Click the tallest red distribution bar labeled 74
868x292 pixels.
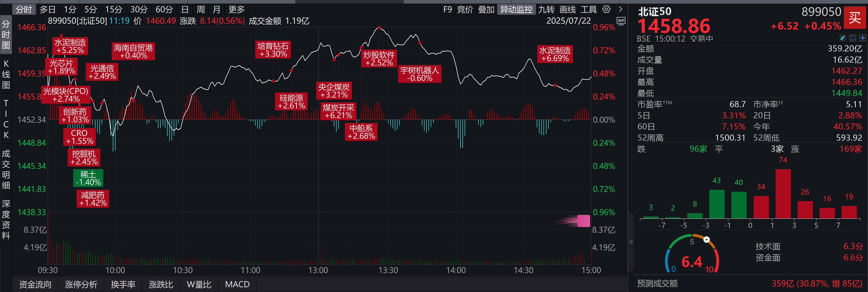click(783, 194)
